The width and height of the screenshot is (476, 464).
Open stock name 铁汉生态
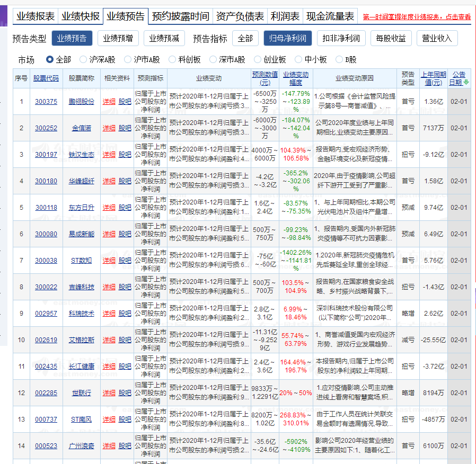81,154
